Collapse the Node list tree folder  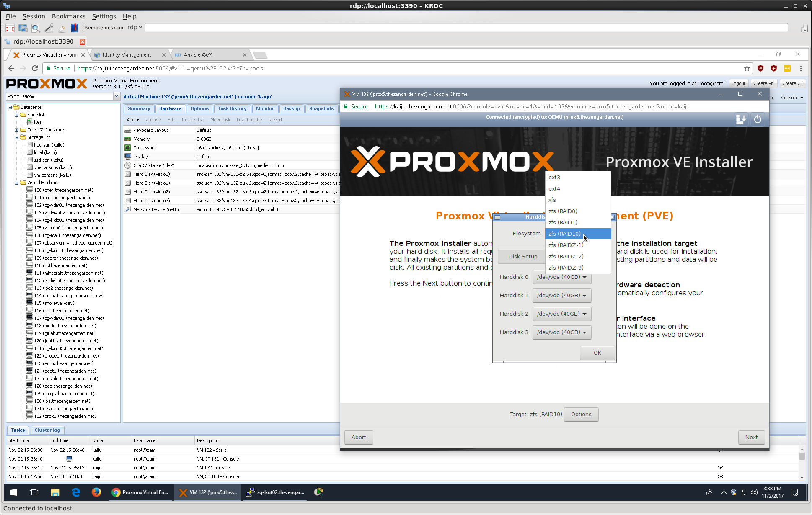17,115
